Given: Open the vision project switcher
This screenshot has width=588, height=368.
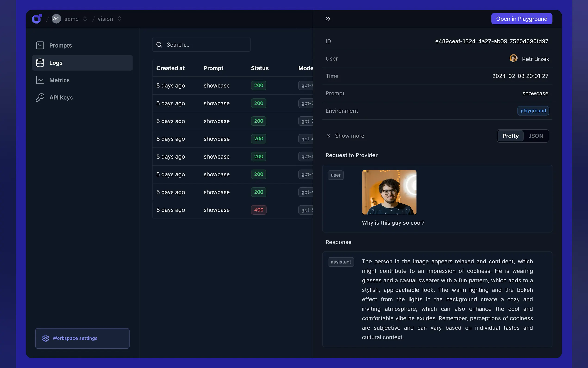Looking at the screenshot, I should (x=119, y=19).
